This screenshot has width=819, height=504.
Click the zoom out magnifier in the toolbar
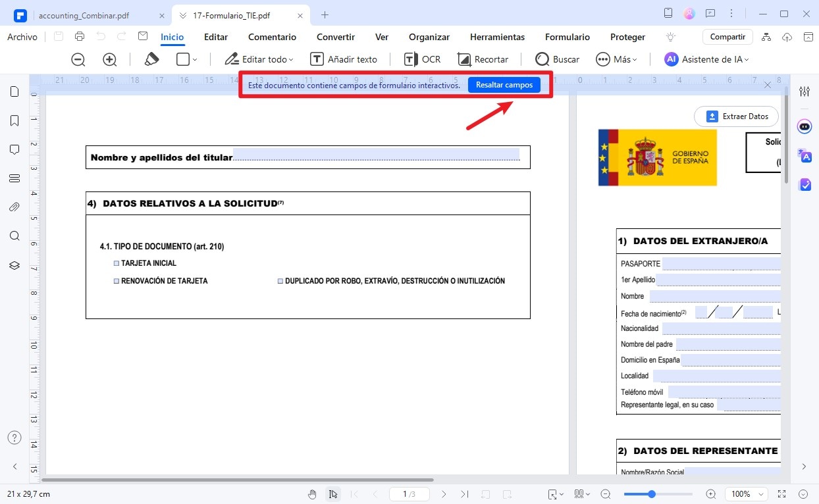point(78,59)
